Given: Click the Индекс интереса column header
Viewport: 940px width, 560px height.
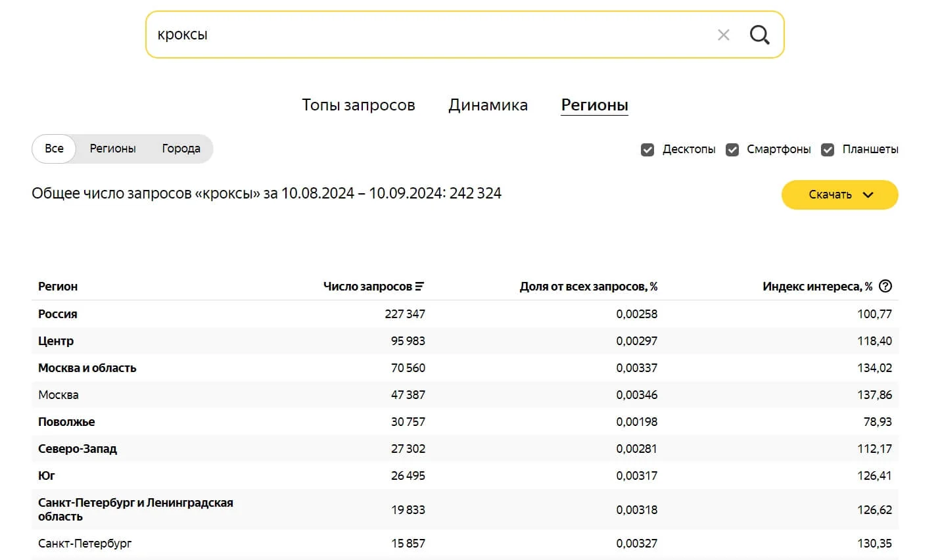Looking at the screenshot, I should coord(816,287).
